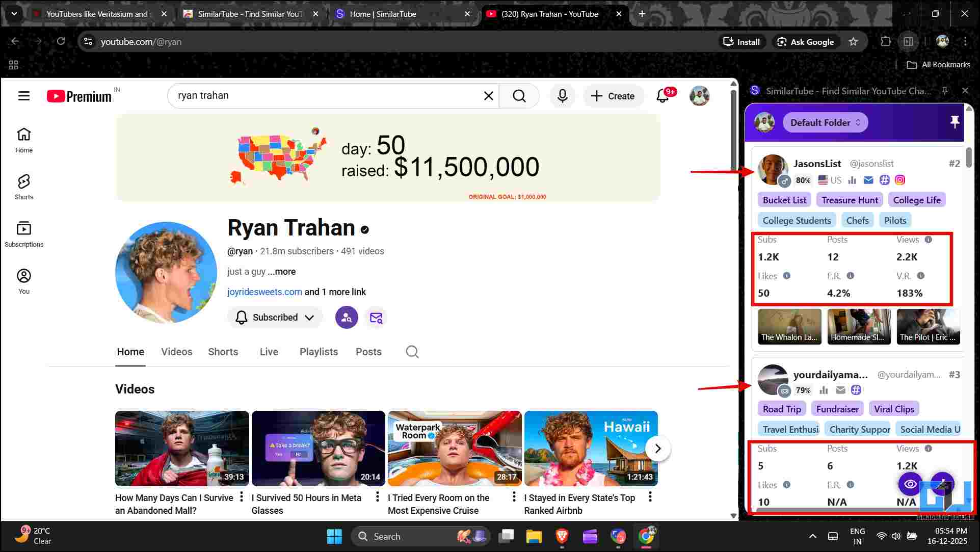The image size is (980, 552).
Task: Click the email finder icon beside Subscribed
Action: point(376,318)
